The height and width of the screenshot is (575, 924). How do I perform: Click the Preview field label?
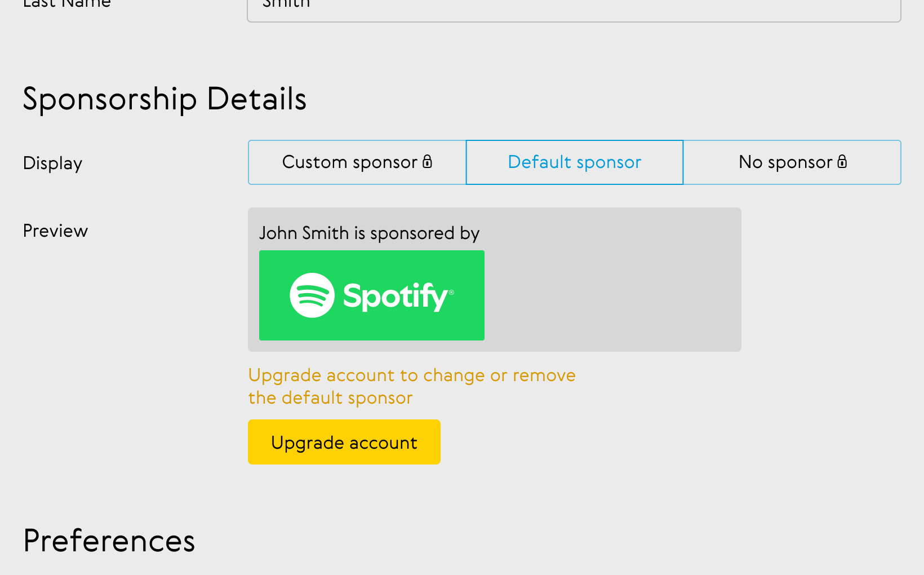pyautogui.click(x=55, y=231)
